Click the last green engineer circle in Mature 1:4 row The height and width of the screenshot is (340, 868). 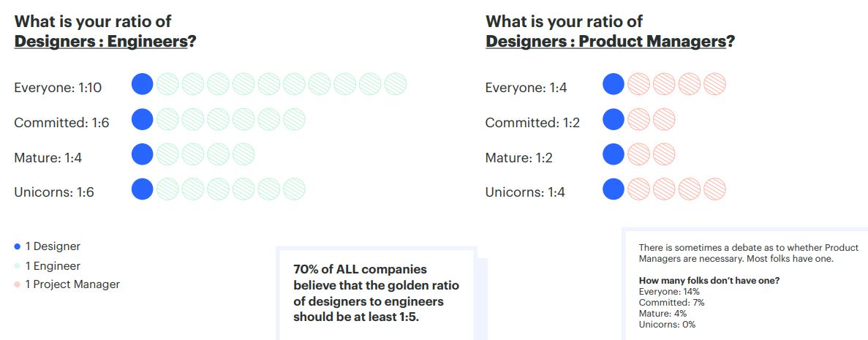click(x=244, y=154)
